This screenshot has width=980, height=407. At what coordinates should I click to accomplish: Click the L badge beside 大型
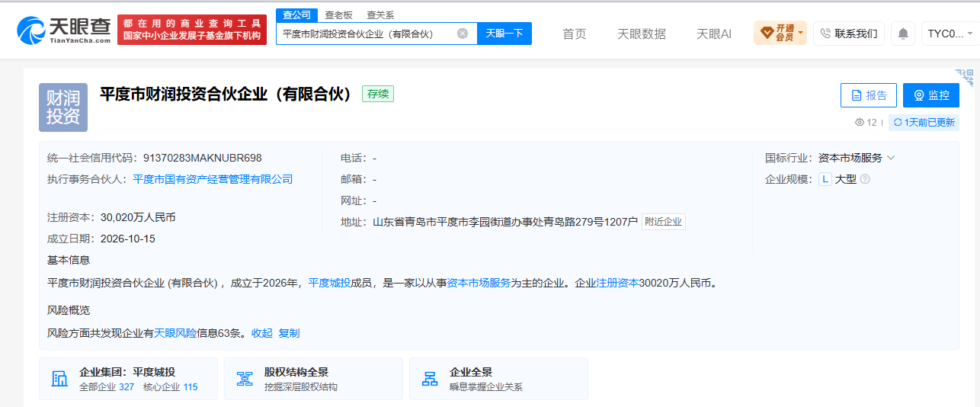click(x=825, y=179)
